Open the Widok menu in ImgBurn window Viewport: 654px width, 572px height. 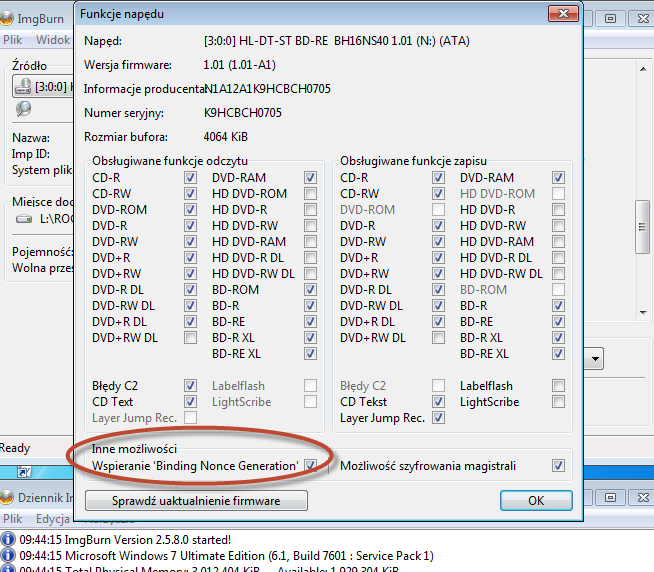click(53, 40)
